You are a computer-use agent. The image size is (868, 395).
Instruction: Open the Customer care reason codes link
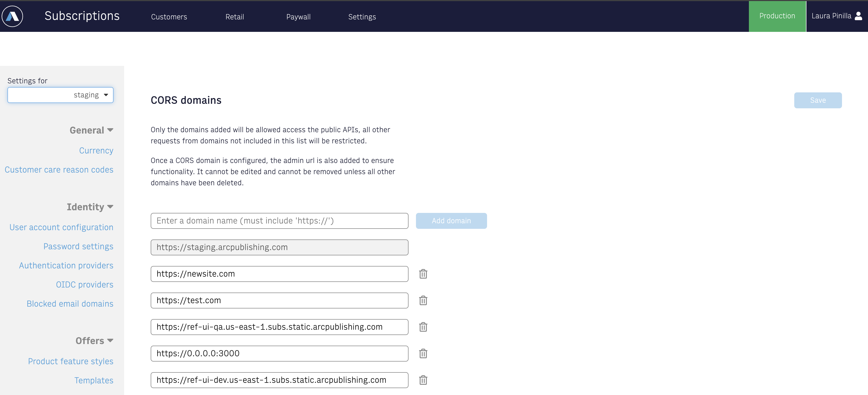point(59,170)
